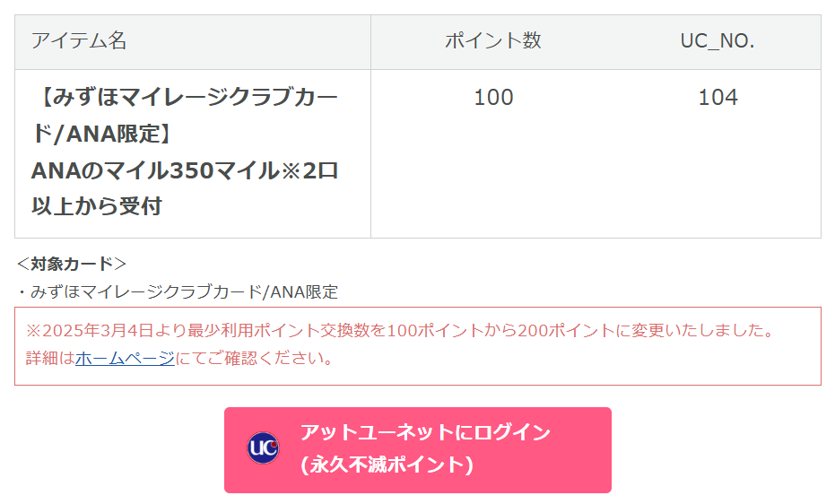Open the ホームページ link
Screen dimensions: 835x504
pyautogui.click(x=125, y=359)
